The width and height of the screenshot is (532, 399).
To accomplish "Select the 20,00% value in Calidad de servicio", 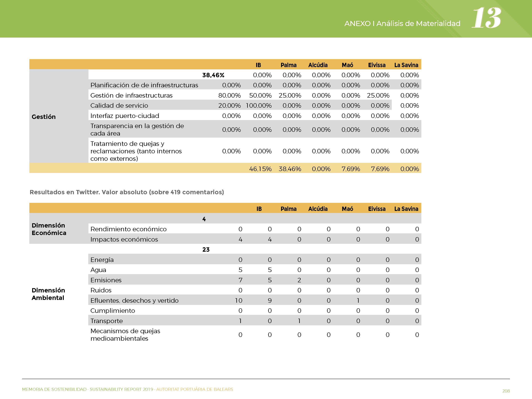I will [229, 106].
